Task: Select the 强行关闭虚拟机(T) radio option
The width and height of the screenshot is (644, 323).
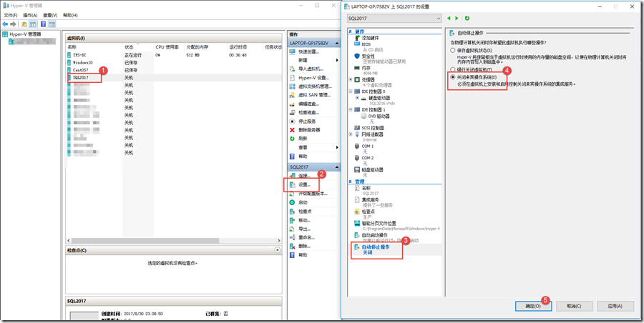Action: (453, 69)
